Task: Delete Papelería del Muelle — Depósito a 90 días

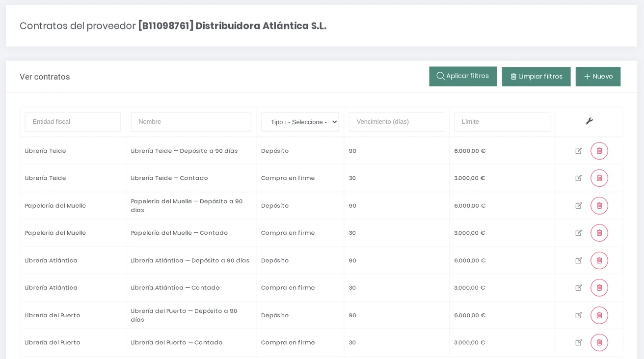Action: [x=599, y=206]
